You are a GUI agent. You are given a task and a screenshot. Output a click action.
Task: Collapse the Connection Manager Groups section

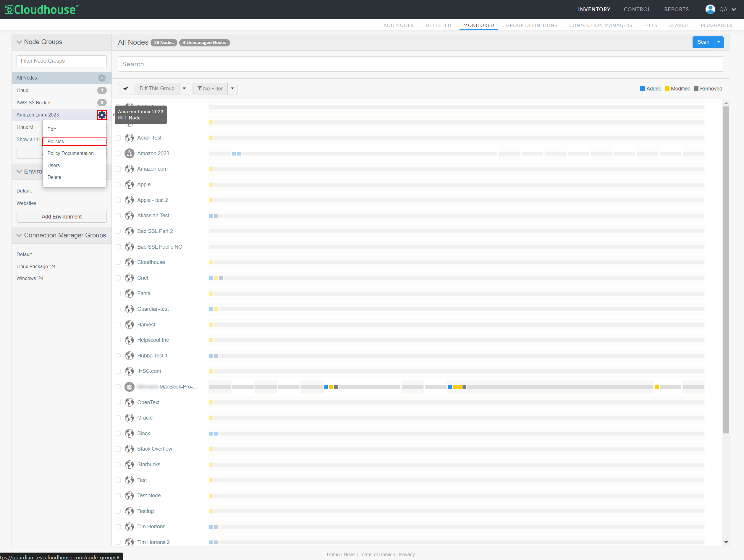click(x=19, y=235)
